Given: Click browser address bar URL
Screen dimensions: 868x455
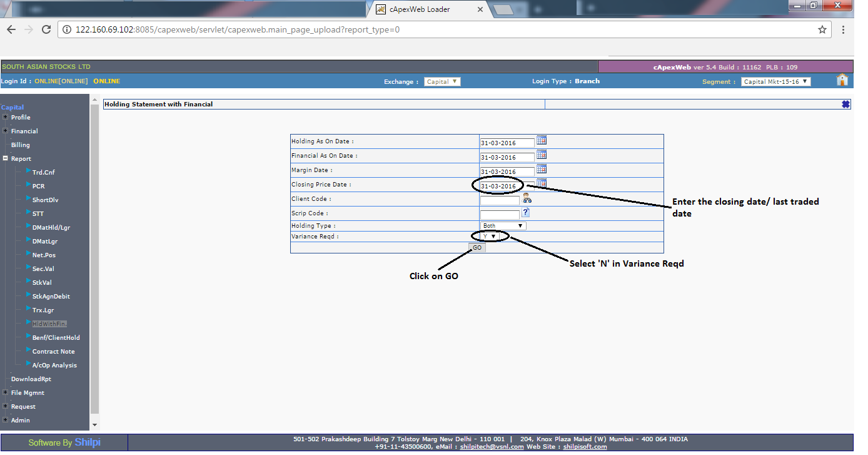Looking at the screenshot, I should point(238,29).
